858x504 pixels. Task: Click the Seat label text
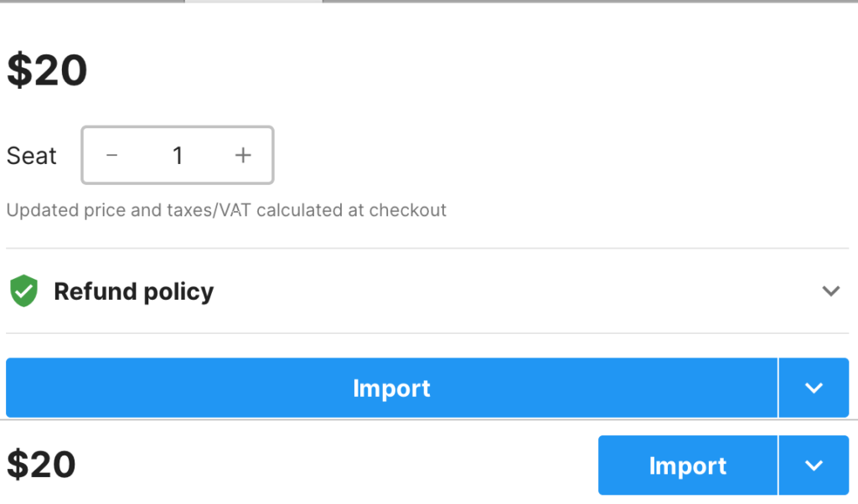[32, 156]
